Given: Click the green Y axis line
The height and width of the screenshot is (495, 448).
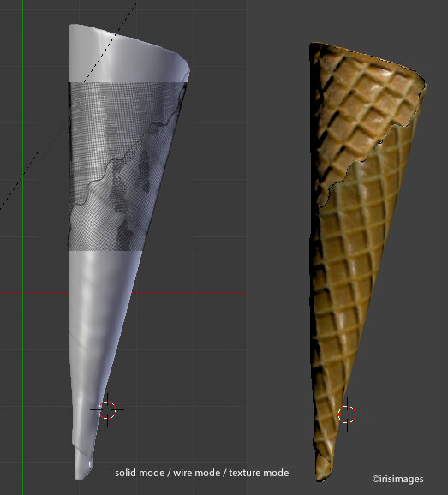Looking at the screenshot, I should pos(23,247).
